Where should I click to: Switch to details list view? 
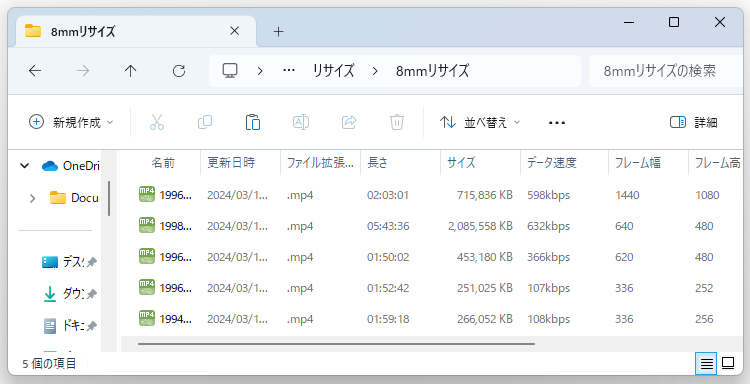[x=706, y=364]
